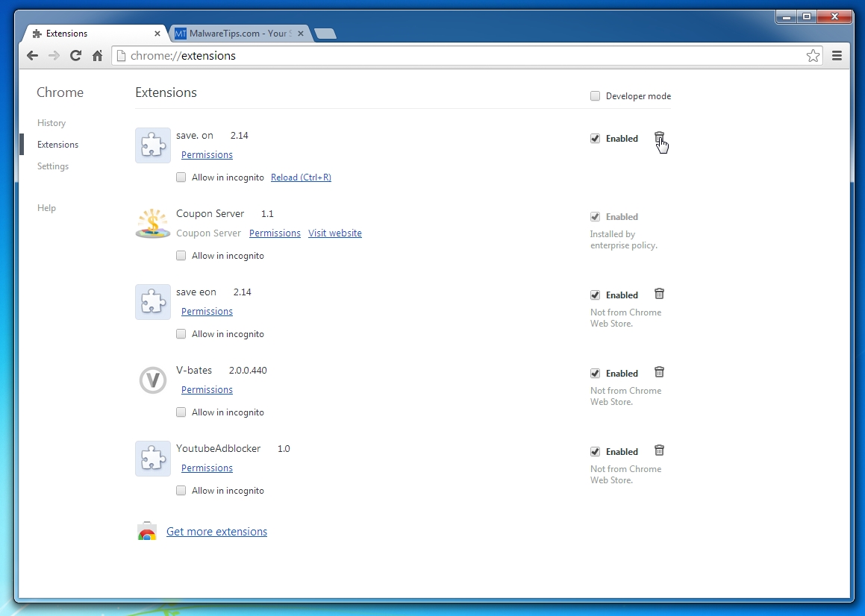The image size is (865, 616).
Task: Click the trash icon for YoutubeAdblocker
Action: [x=659, y=450]
